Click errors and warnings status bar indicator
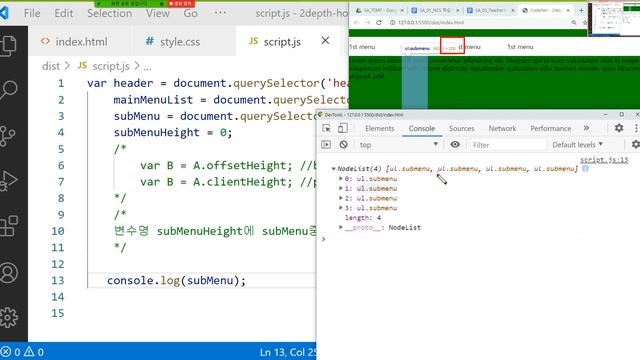Image resolution: width=640 pixels, height=360 pixels. (x=22, y=352)
